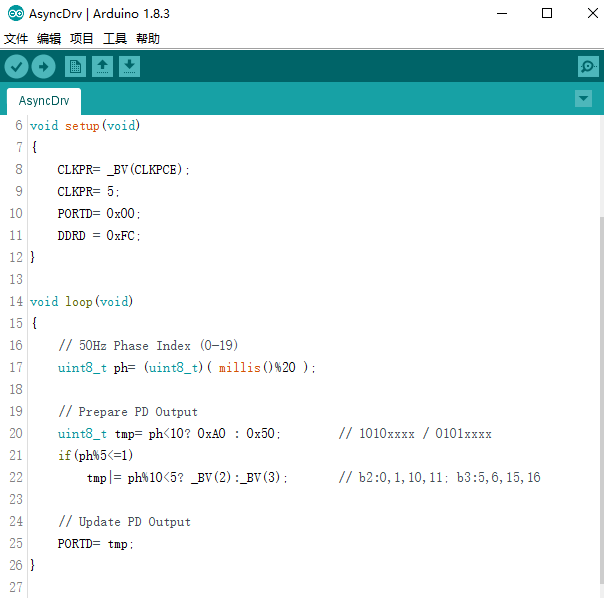Save the sketch with down-arrow icon

[x=129, y=67]
